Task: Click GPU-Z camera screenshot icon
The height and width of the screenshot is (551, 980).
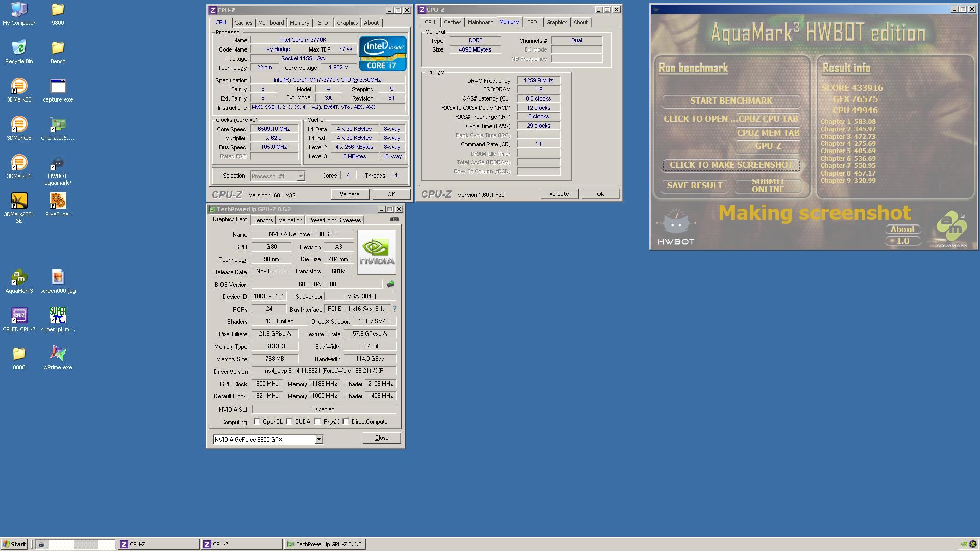Action: click(x=395, y=219)
